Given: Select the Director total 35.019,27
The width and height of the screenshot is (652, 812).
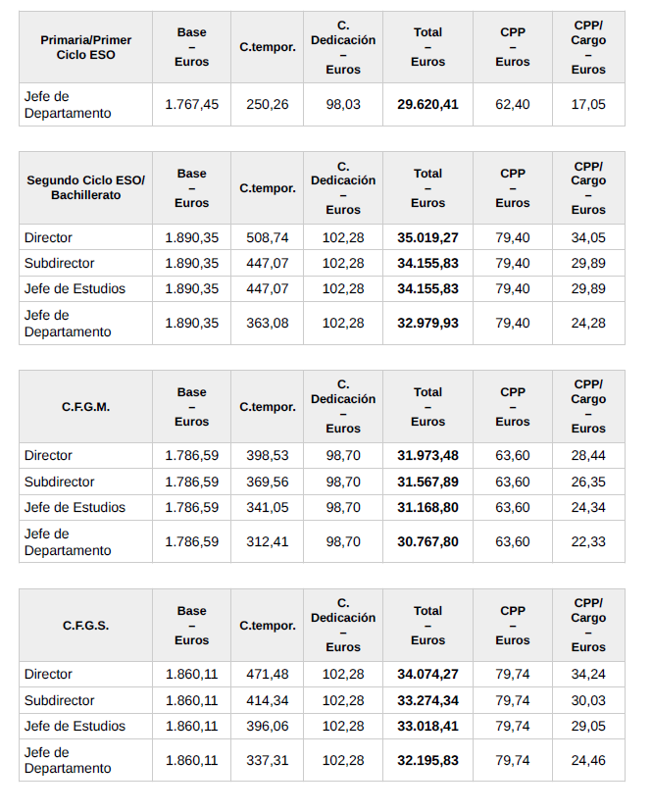Looking at the screenshot, I should (427, 237).
